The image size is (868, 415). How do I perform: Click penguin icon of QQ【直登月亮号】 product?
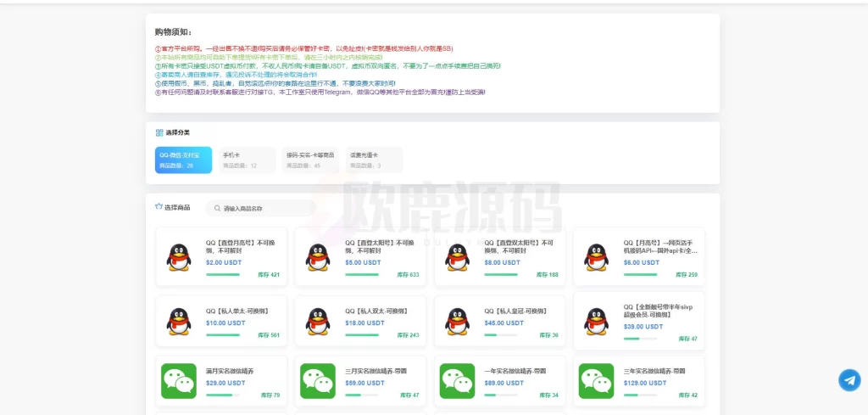point(179,257)
